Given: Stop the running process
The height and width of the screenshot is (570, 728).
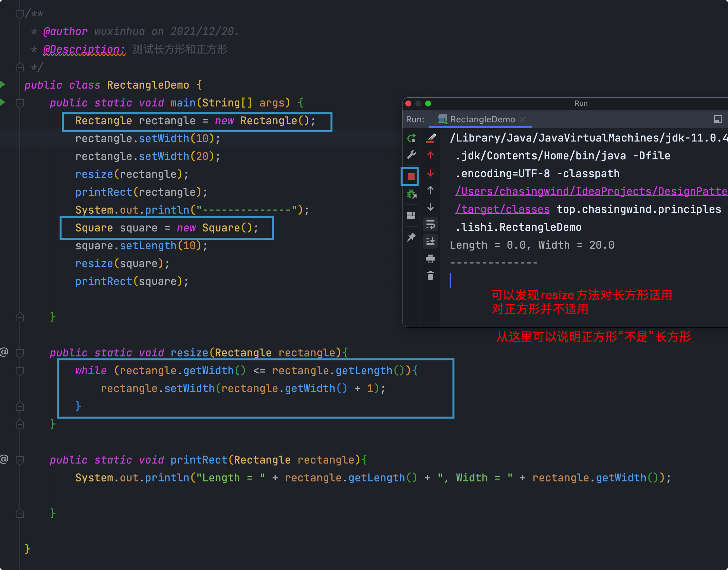Looking at the screenshot, I should point(411,176).
